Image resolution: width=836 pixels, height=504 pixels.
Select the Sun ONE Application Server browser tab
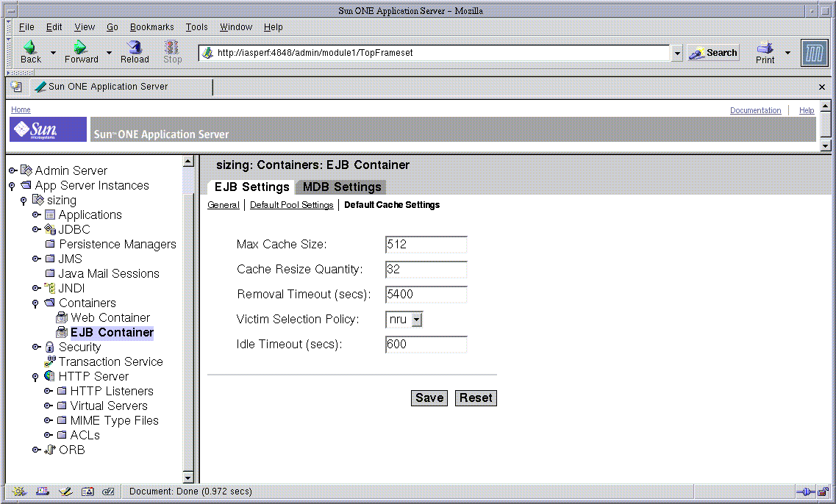point(123,87)
